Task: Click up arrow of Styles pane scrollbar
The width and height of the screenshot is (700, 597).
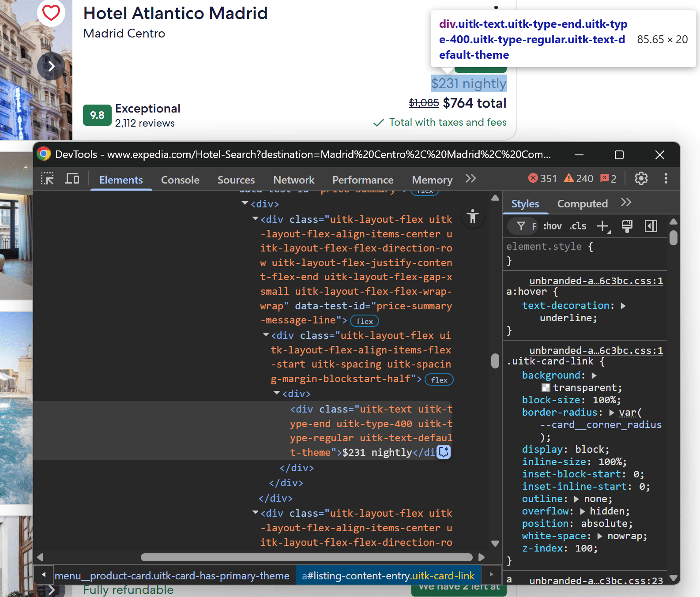Action: [x=674, y=222]
